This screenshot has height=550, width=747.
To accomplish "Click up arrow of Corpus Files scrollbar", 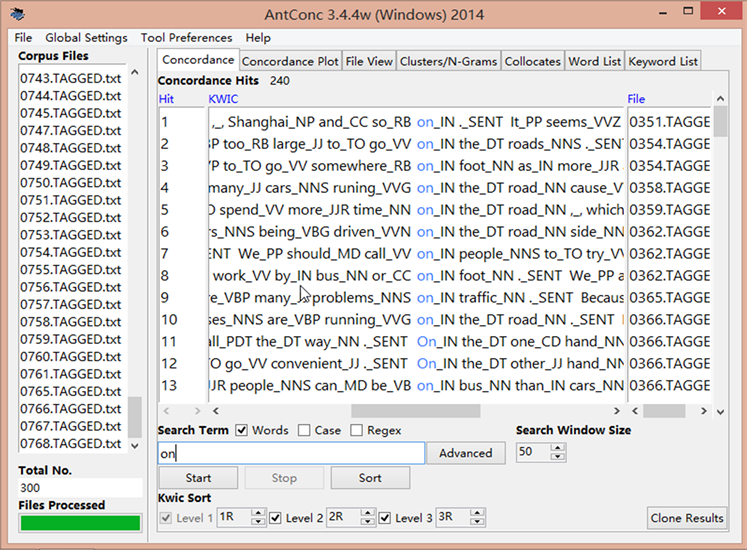I will pos(135,73).
